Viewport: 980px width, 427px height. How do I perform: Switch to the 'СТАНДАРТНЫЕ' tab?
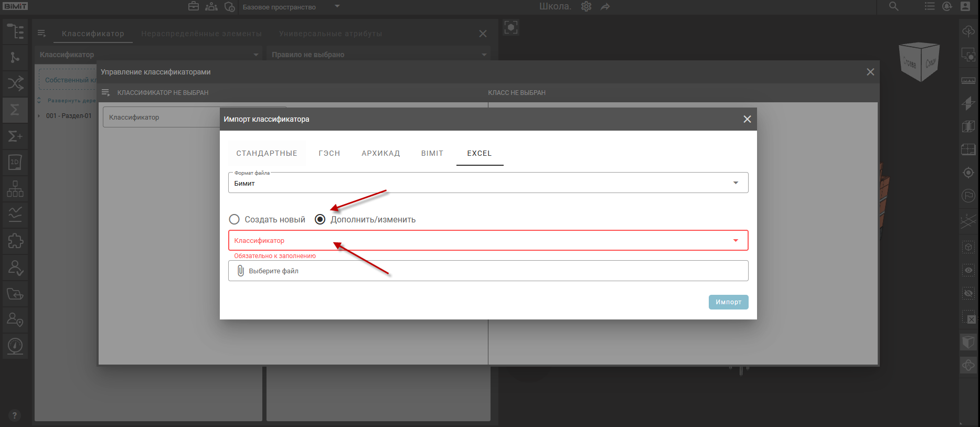pyautogui.click(x=267, y=153)
